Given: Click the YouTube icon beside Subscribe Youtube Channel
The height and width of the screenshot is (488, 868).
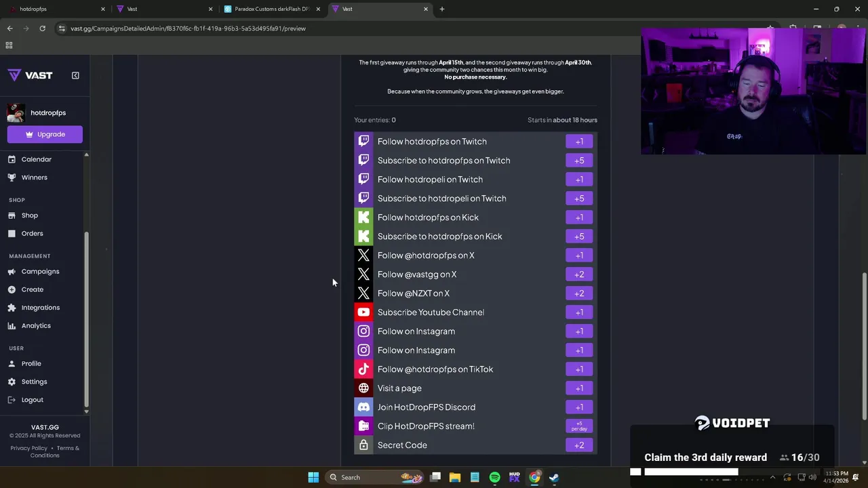Looking at the screenshot, I should 363,312.
